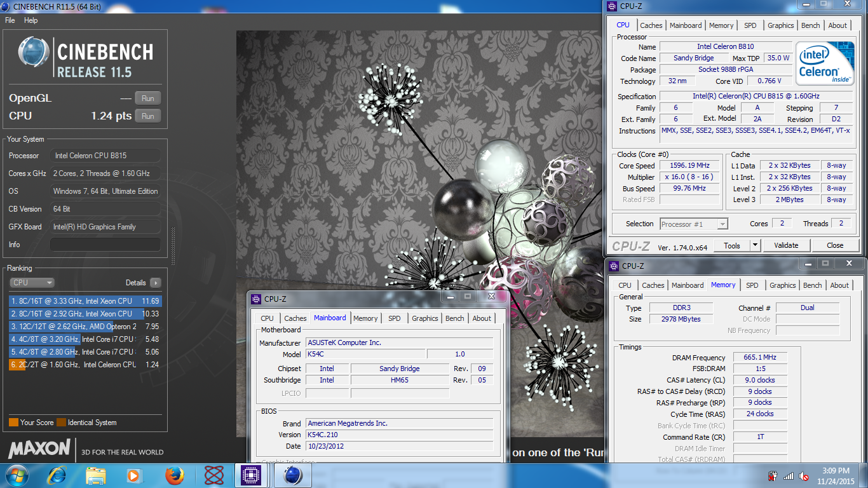
Task: Switch to Caches tab in top CPU-Z window
Action: click(651, 25)
